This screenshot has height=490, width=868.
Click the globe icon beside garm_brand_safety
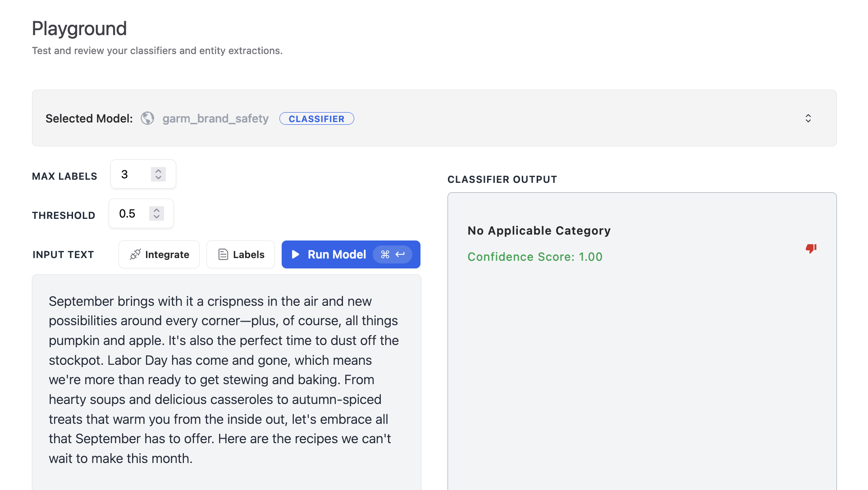click(x=147, y=118)
